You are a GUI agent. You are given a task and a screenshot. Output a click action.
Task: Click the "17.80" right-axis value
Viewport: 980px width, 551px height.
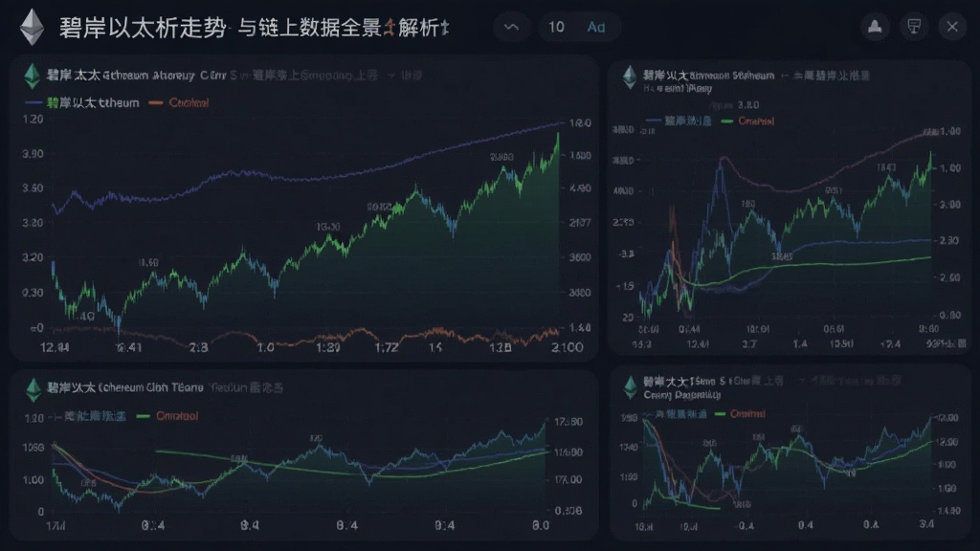point(568,422)
